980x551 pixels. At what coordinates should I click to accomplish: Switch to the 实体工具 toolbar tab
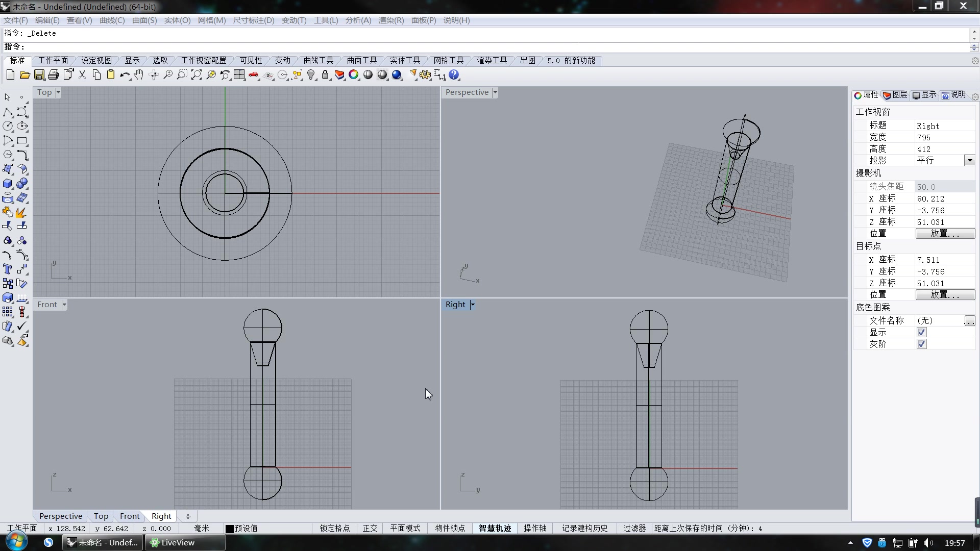click(405, 60)
